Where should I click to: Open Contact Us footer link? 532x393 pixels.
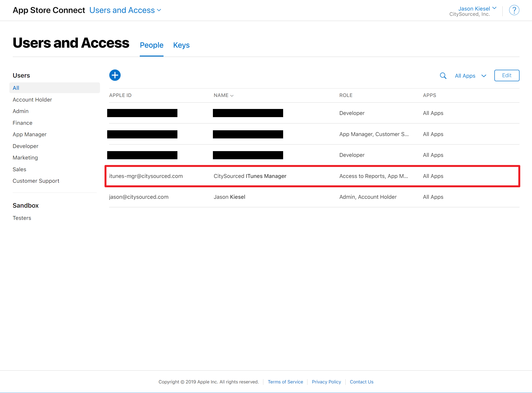click(x=362, y=382)
